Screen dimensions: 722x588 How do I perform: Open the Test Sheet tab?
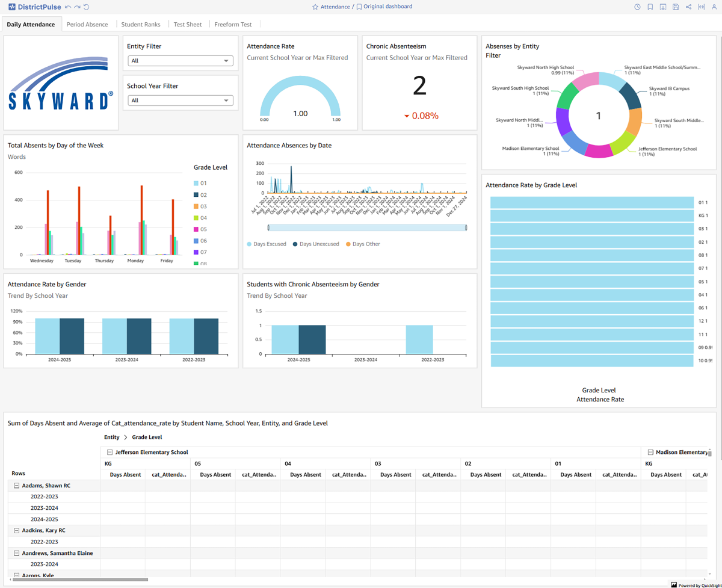click(188, 25)
